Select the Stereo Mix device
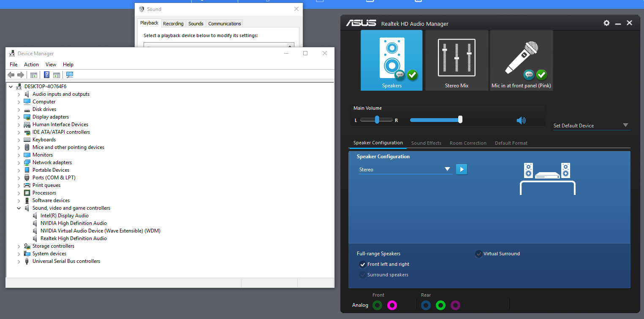Screen dimensions: 644x319 [456, 59]
